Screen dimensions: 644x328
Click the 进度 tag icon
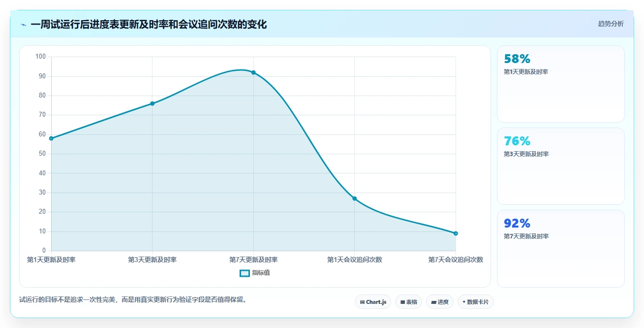[x=433, y=302]
